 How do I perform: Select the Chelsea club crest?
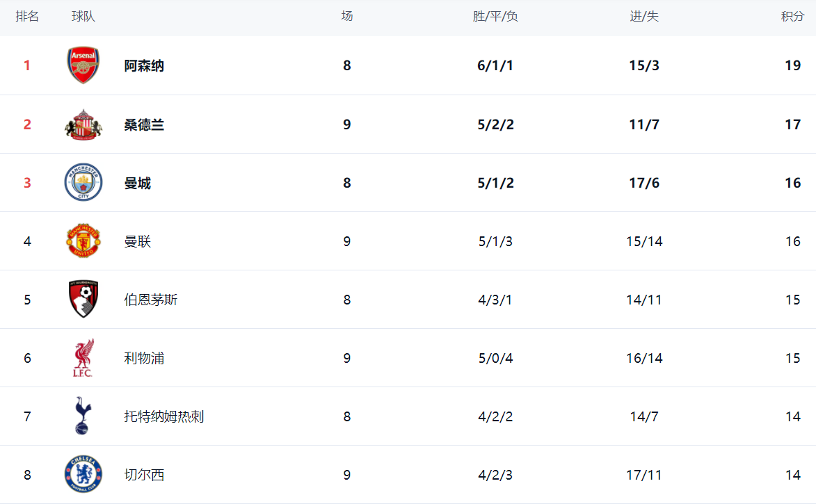83,475
